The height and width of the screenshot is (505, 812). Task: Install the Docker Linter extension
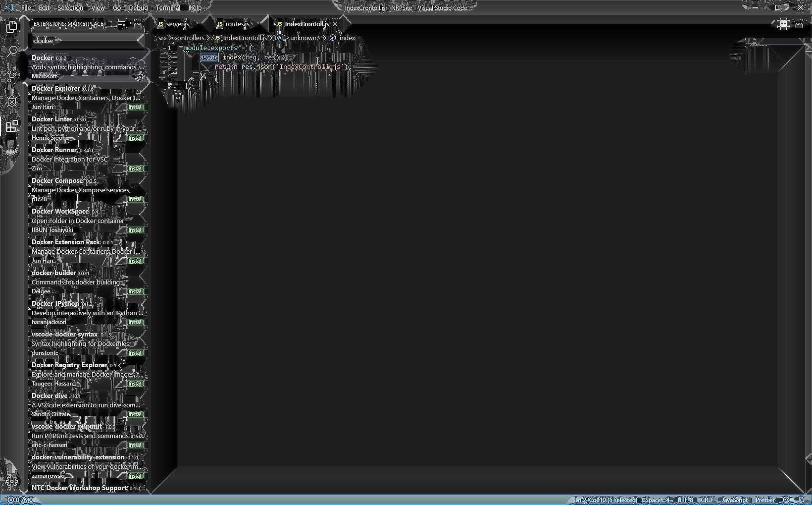135,138
